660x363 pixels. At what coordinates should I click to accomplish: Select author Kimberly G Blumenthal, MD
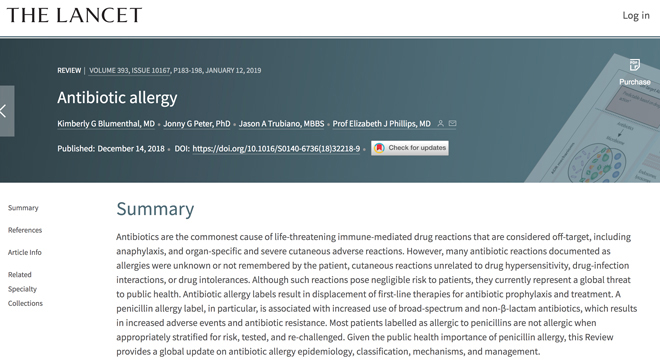coord(106,124)
